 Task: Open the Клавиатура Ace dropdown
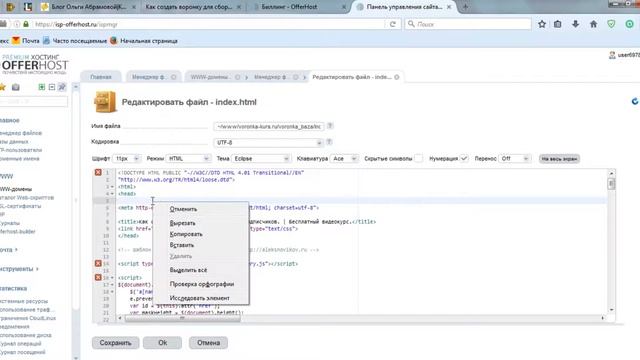[344, 158]
